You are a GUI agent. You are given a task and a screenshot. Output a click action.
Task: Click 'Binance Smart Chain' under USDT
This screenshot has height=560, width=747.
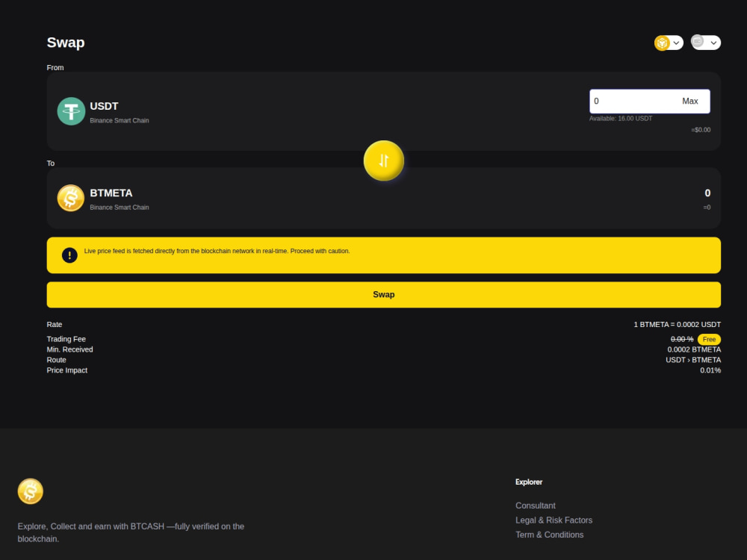[119, 120]
